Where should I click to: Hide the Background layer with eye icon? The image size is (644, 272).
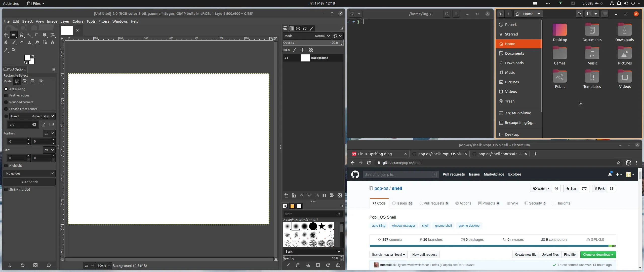(x=286, y=58)
